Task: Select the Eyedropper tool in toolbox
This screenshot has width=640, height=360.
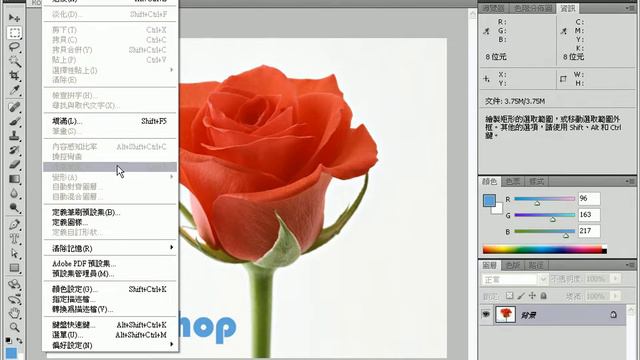Action: [14, 90]
